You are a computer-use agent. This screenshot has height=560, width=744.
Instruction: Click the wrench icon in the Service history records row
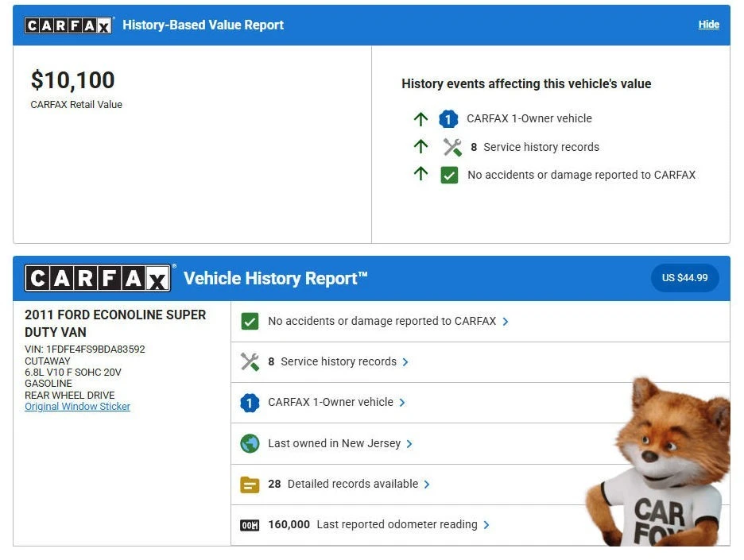point(250,361)
